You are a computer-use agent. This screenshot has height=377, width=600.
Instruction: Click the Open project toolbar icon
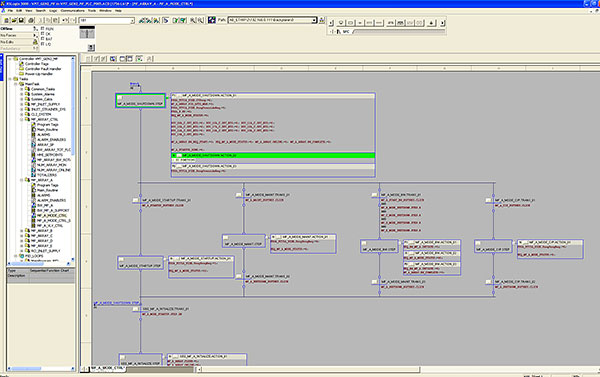(x=14, y=20)
